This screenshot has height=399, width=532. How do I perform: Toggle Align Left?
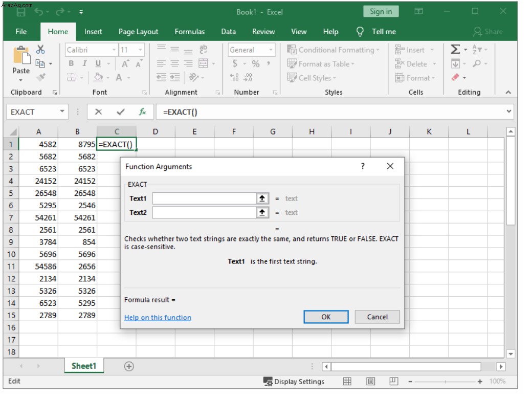tap(161, 63)
